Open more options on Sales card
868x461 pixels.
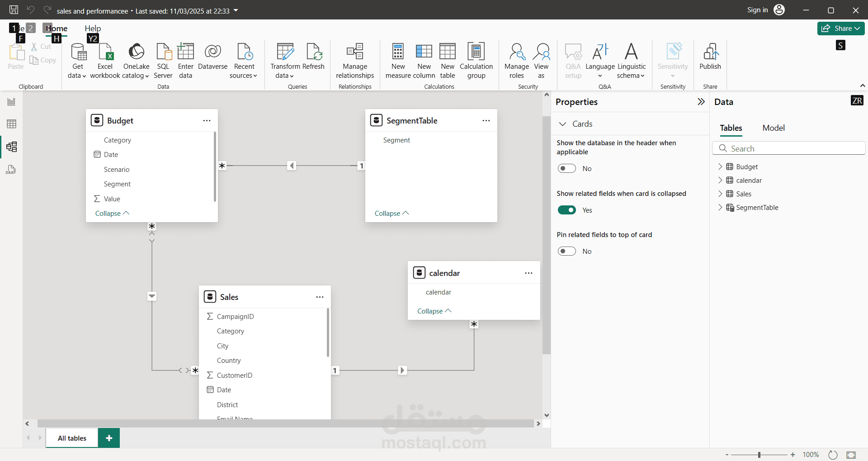pyautogui.click(x=320, y=297)
